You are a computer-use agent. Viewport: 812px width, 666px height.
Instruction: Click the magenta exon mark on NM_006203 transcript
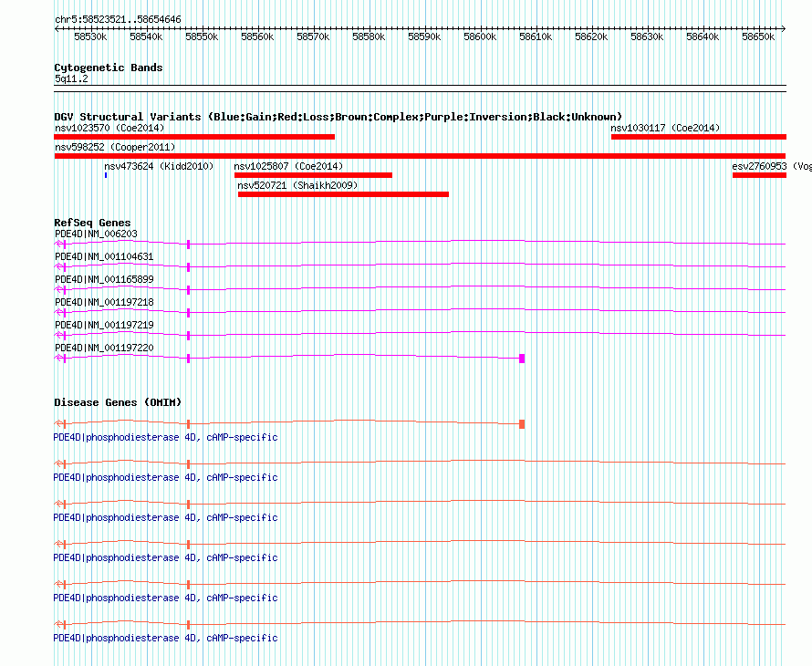pyautogui.click(x=189, y=245)
